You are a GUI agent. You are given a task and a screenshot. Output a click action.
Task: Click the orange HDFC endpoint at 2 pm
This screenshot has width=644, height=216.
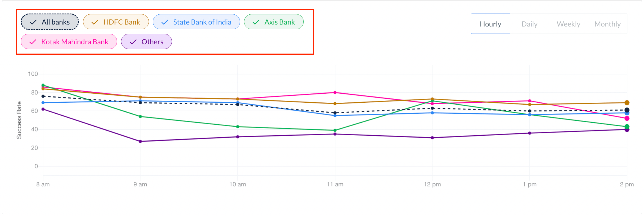(627, 103)
